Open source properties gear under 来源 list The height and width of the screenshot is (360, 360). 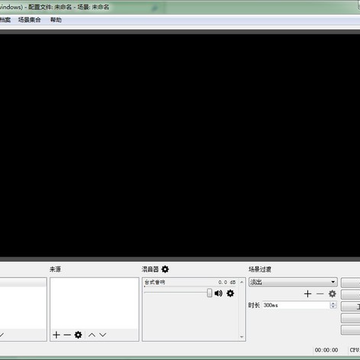[x=78, y=335]
